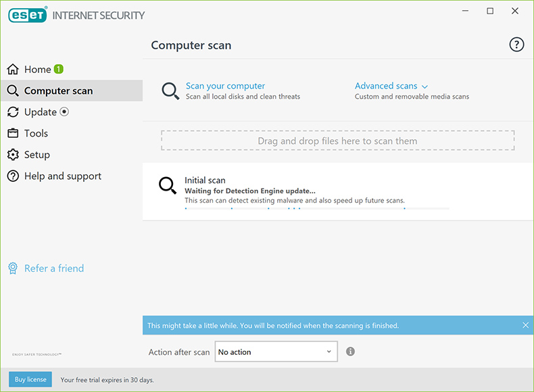Open Help and support
The height and width of the screenshot is (392, 534).
pos(72,176)
